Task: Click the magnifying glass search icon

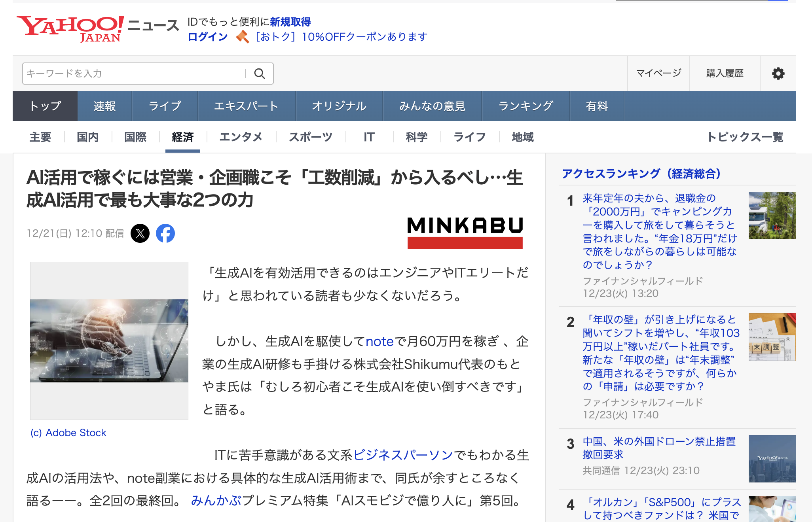Action: click(260, 74)
